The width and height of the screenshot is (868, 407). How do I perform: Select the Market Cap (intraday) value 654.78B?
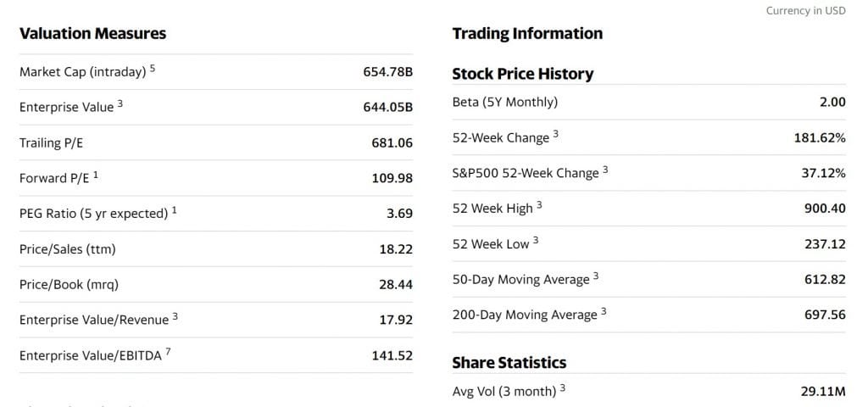point(388,71)
